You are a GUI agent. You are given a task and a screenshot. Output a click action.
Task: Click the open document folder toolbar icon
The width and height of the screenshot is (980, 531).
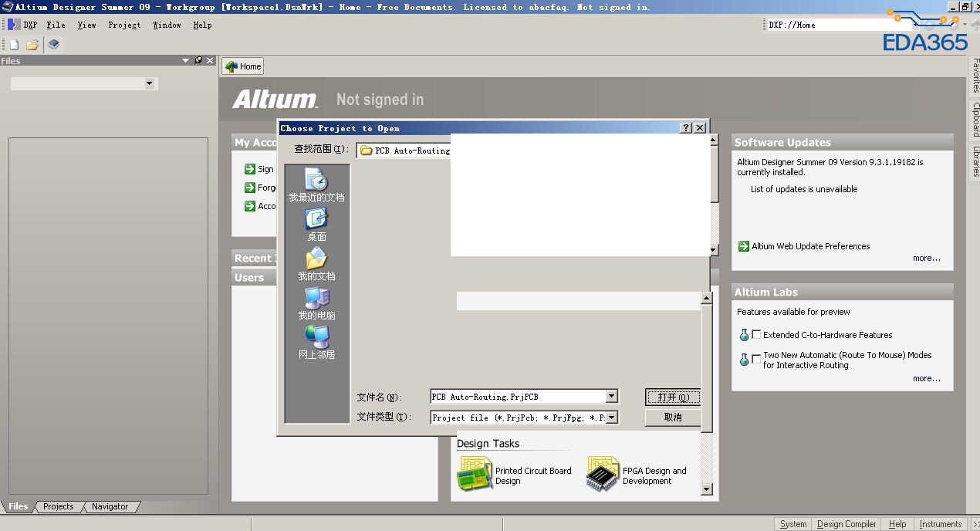point(32,45)
